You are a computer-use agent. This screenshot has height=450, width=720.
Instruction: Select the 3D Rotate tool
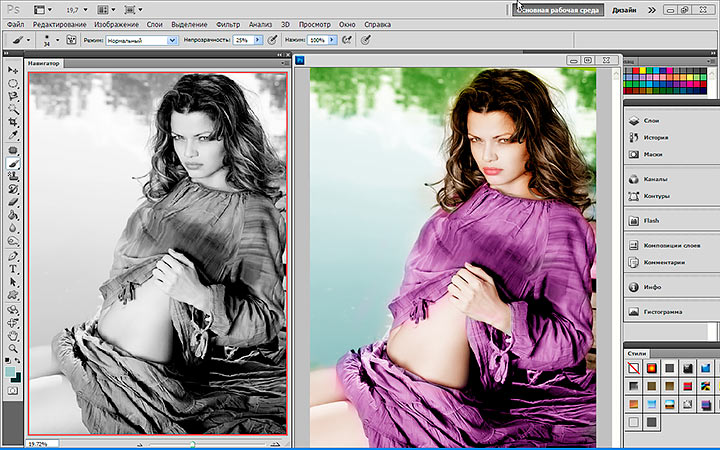pyautogui.click(x=13, y=310)
